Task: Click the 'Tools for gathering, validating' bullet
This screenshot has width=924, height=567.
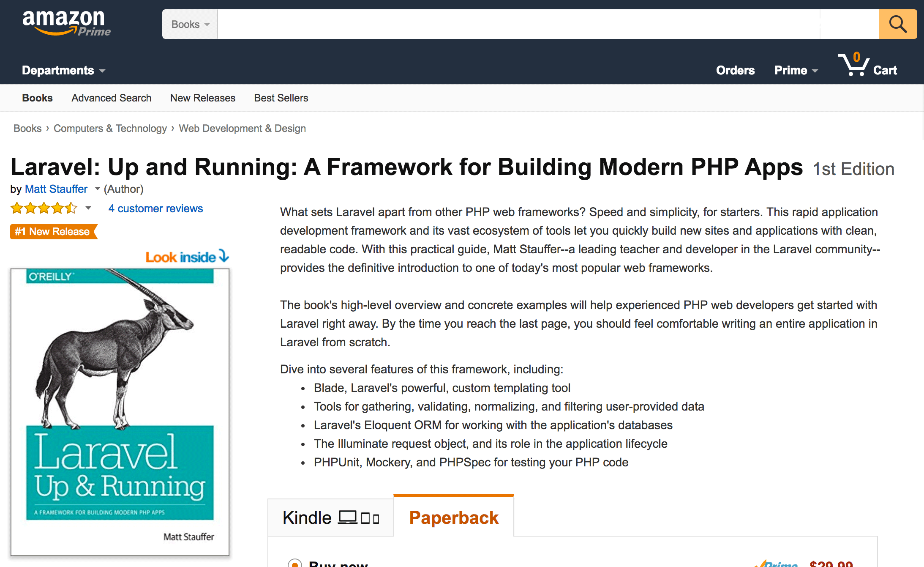Action: pyautogui.click(x=509, y=406)
